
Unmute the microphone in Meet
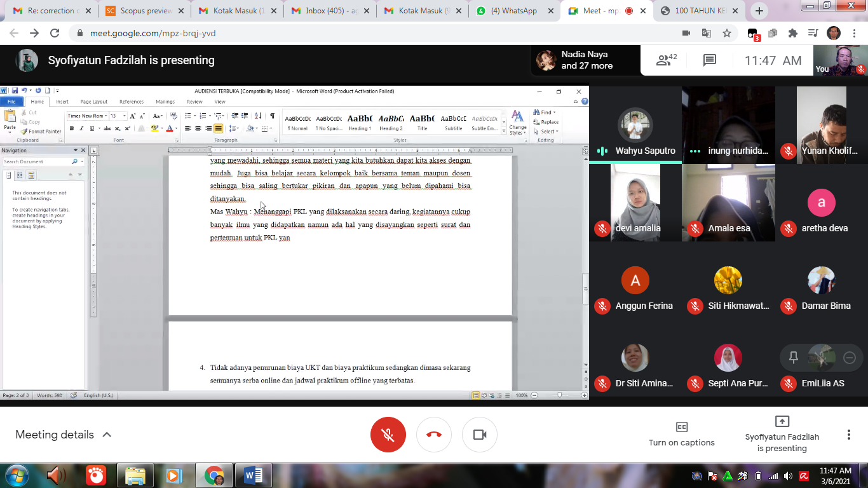tap(388, 435)
